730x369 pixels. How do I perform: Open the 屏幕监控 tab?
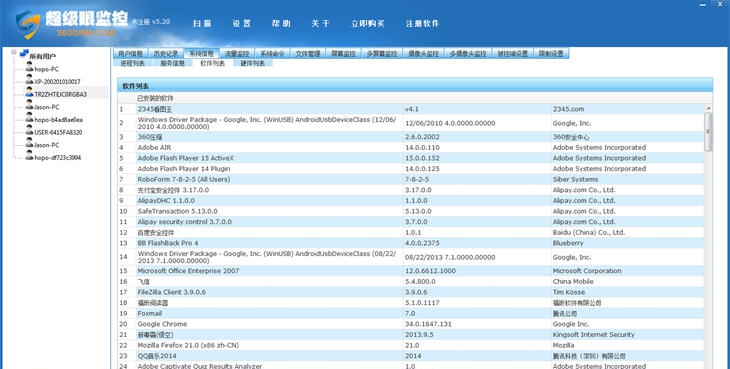tap(344, 54)
